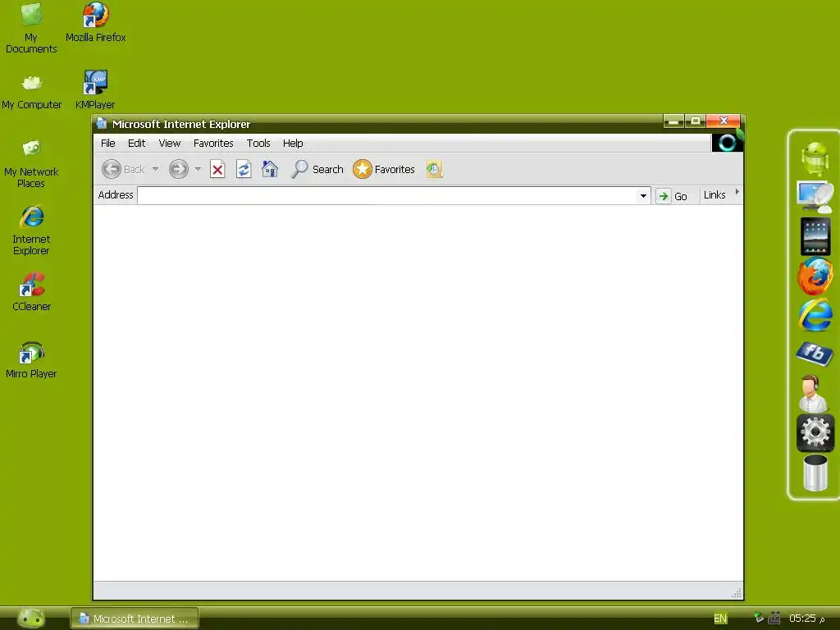The height and width of the screenshot is (630, 840).
Task: Open the Help menu
Action: 293,143
